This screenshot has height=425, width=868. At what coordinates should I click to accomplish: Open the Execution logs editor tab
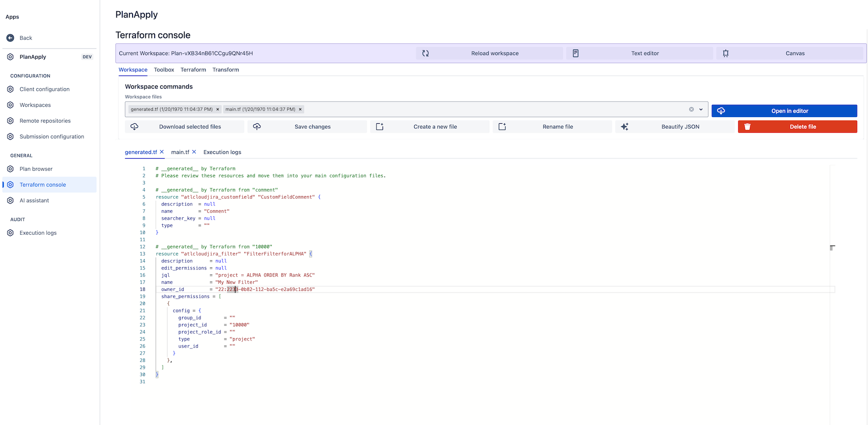tap(222, 152)
